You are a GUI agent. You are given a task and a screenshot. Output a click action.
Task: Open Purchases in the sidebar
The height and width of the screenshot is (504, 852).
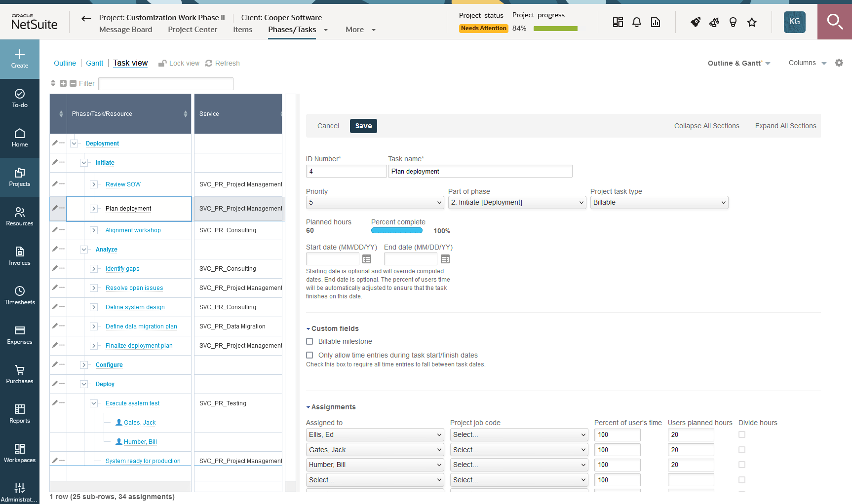20,374
